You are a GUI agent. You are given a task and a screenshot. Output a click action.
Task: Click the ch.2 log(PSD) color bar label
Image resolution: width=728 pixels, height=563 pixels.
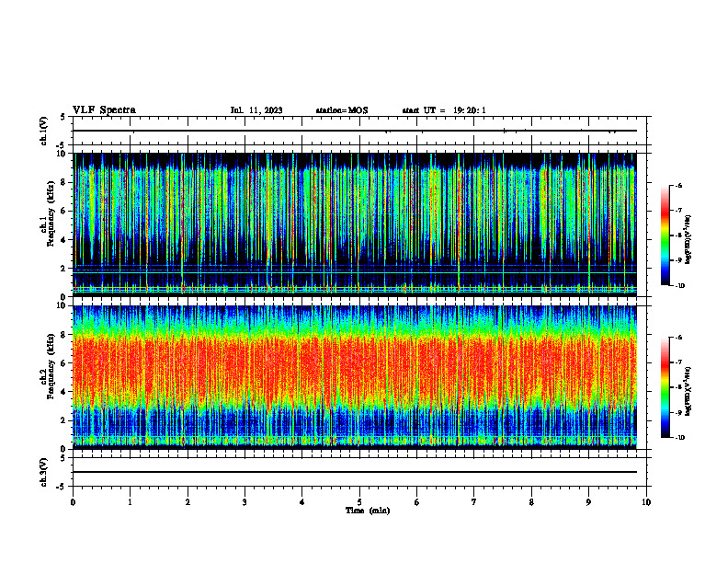[x=688, y=392]
